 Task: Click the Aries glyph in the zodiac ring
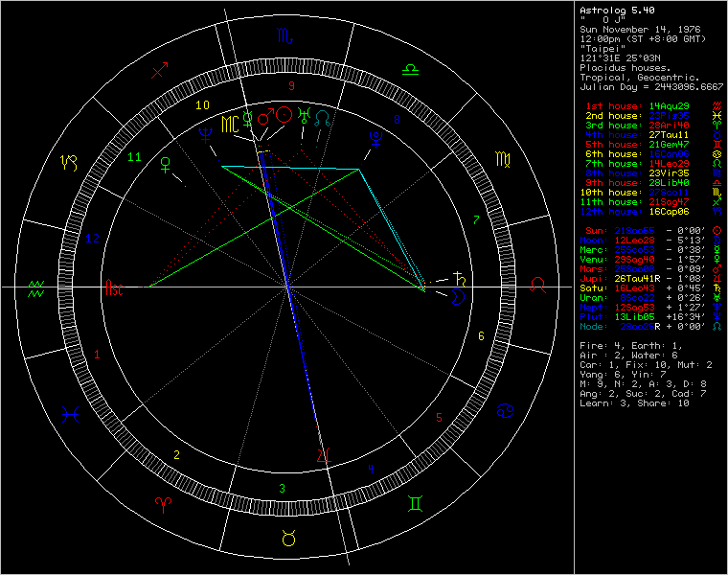(163, 504)
